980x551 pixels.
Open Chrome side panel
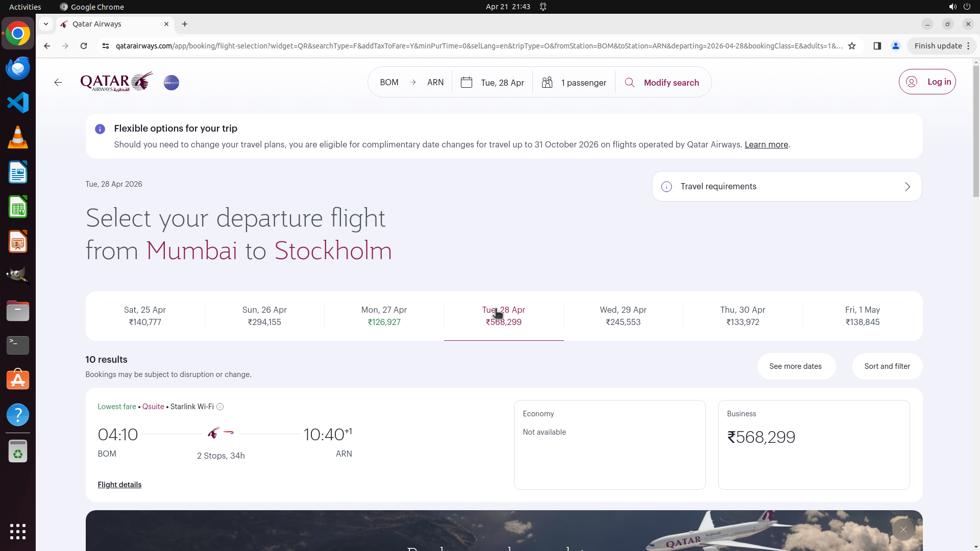click(x=877, y=46)
